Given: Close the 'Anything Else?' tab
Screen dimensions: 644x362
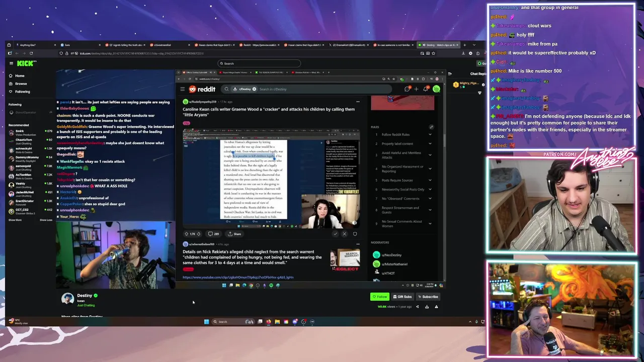Looking at the screenshot, I should tap(54, 45).
